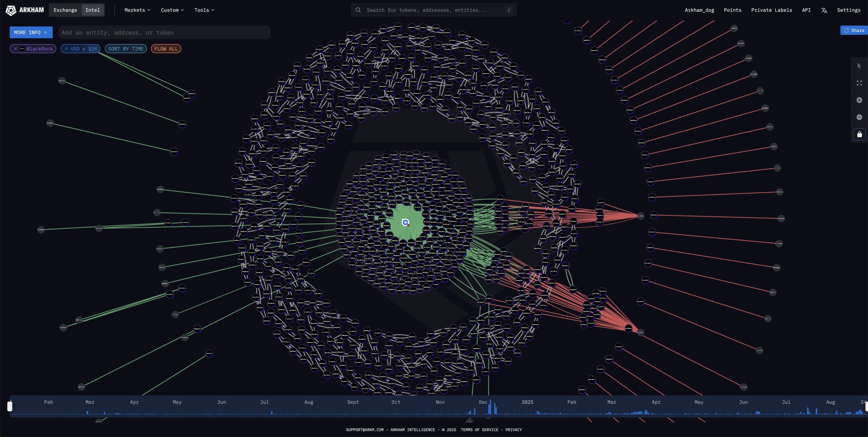Click the 2025 marker on timeline
The width and height of the screenshot is (868, 437).
527,402
